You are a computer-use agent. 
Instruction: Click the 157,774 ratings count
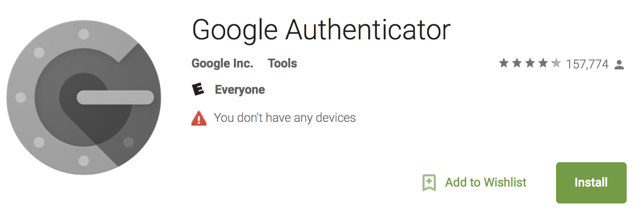tap(587, 64)
